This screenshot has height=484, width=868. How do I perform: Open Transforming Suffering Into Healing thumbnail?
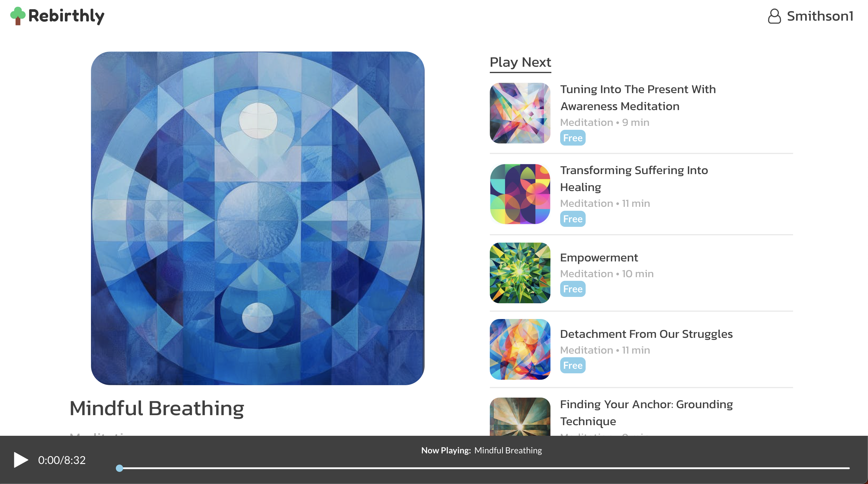(520, 194)
